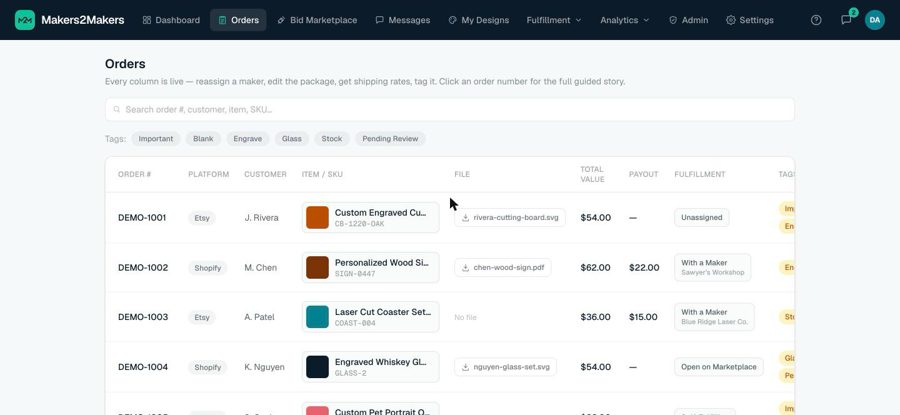
Task: Download chen-wood-sign.pdf file
Action: point(502,267)
